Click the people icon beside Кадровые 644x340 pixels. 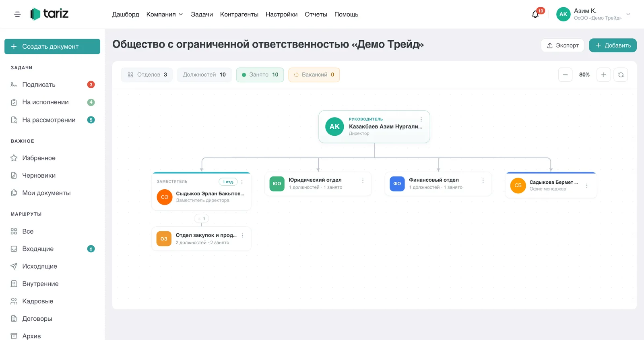[x=14, y=301]
